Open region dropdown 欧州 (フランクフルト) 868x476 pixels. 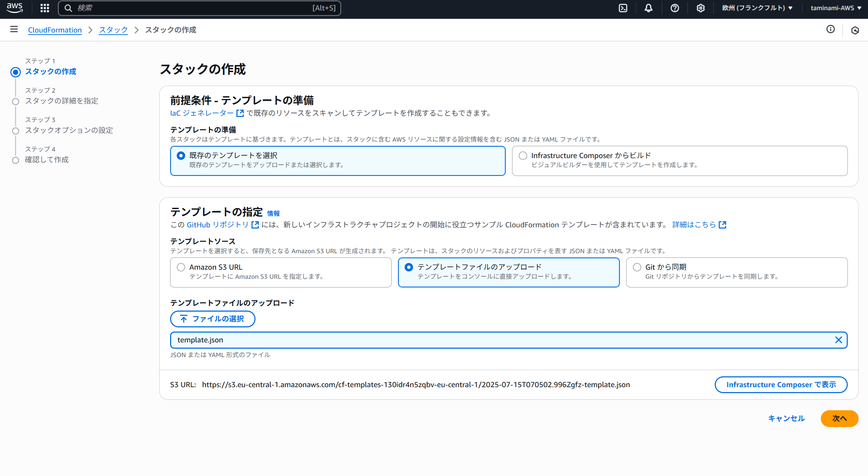757,8
